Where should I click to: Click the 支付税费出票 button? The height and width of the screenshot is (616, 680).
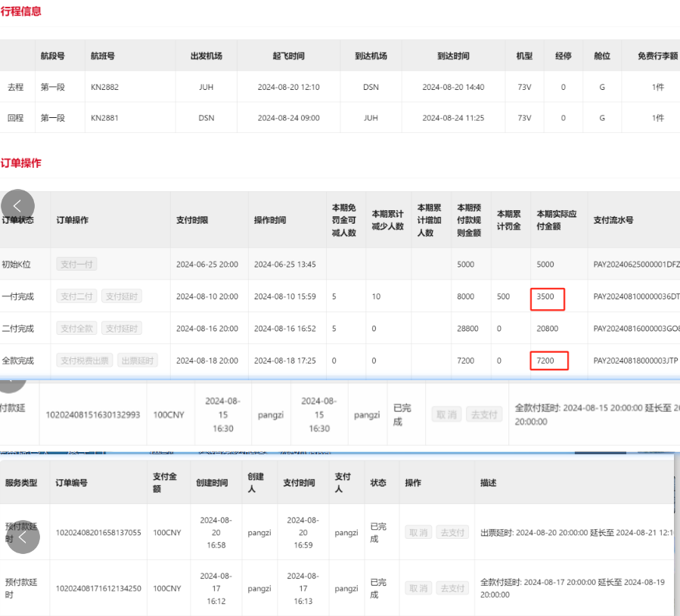[85, 361]
